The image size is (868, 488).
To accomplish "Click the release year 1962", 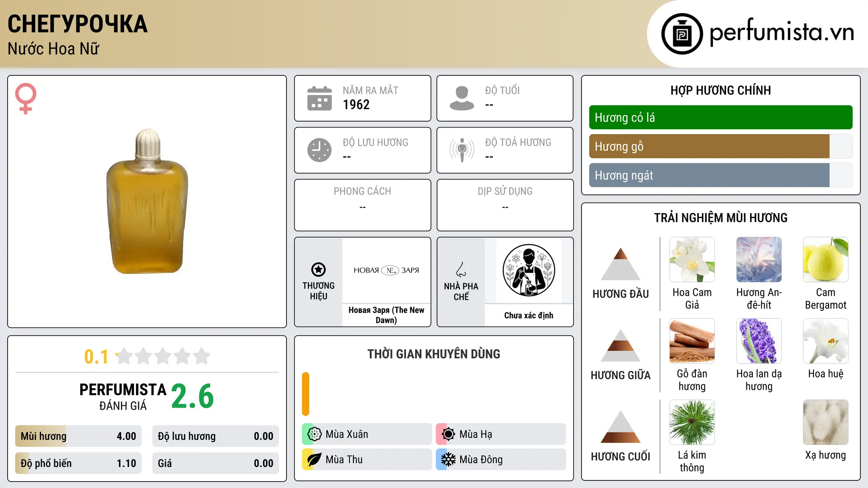I will (356, 105).
